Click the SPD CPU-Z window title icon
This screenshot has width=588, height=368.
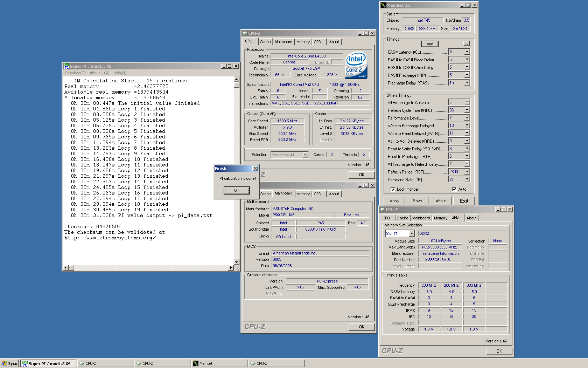(382, 210)
